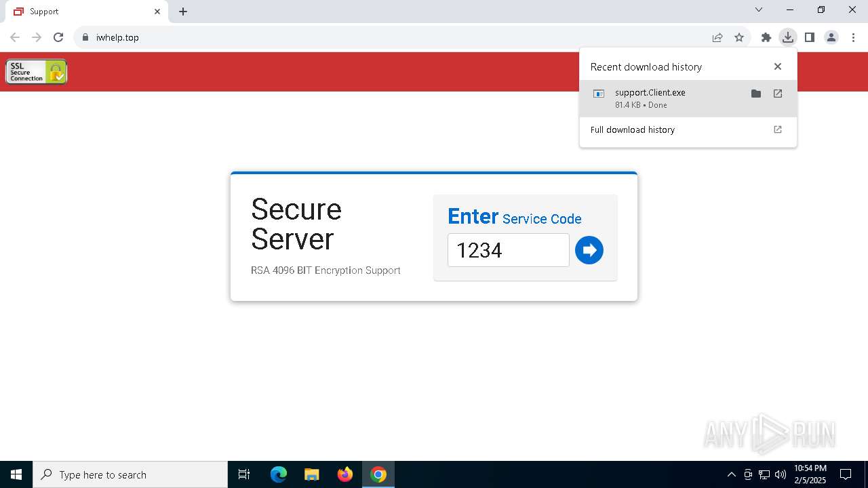Bookmark this page with the star icon
The image size is (868, 488).
pos(739,37)
